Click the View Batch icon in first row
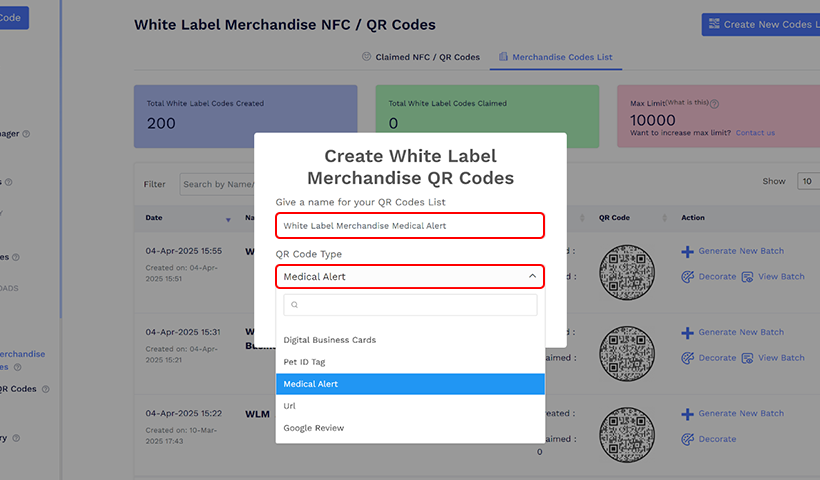820x480 pixels. 747,277
